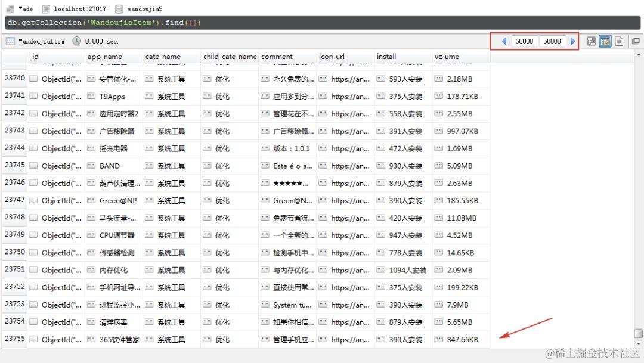Select the icon_url column header
Image resolution: width=644 pixels, height=363 pixels.
pyautogui.click(x=345, y=57)
